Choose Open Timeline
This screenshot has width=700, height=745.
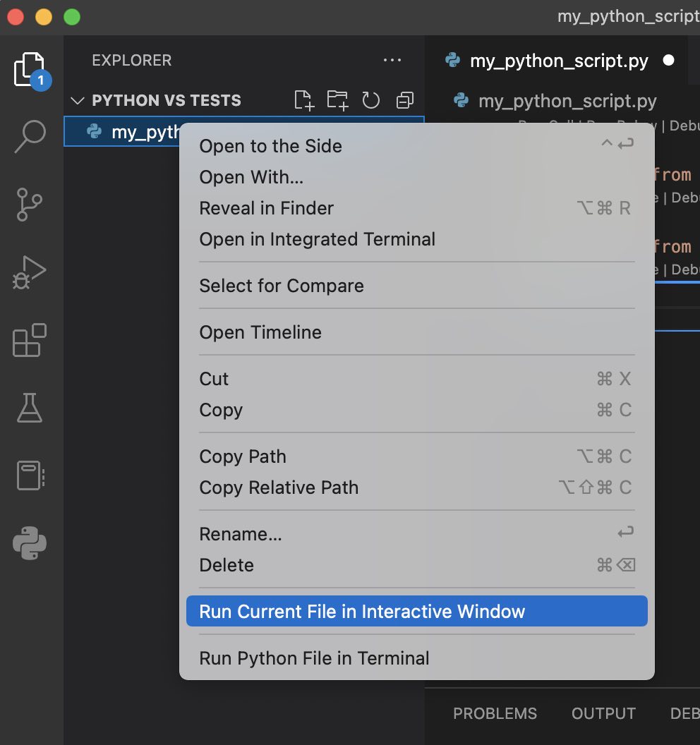coord(417,332)
